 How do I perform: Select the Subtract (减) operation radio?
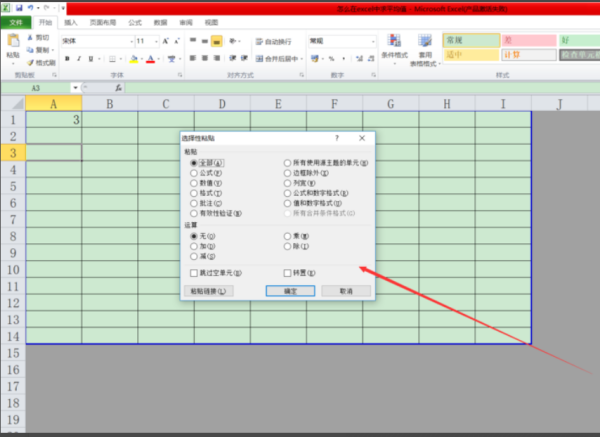click(x=194, y=256)
